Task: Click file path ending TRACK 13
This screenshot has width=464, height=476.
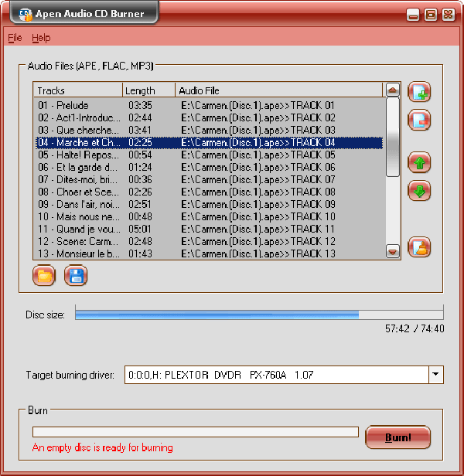Action: coord(258,253)
